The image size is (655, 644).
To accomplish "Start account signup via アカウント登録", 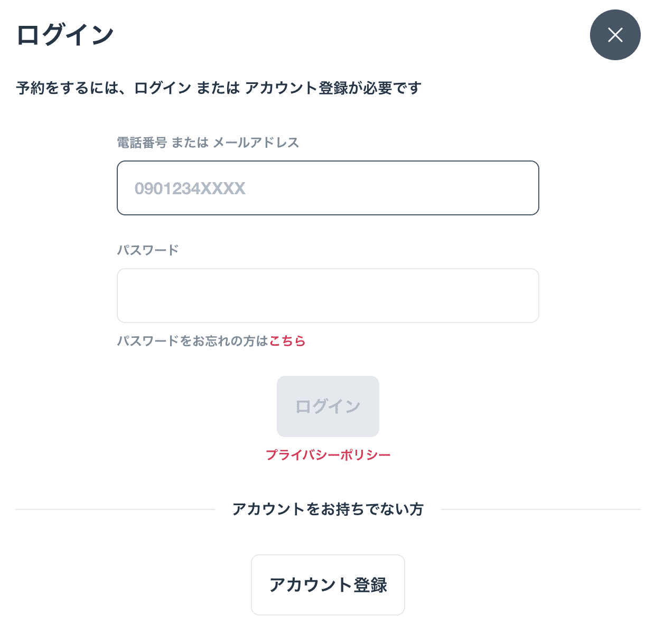I will (328, 585).
